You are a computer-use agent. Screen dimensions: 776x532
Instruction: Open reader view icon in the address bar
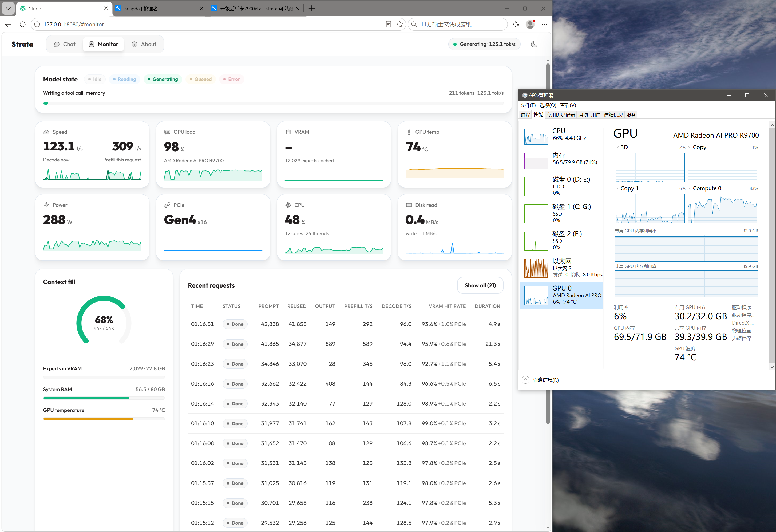pyautogui.click(x=388, y=24)
